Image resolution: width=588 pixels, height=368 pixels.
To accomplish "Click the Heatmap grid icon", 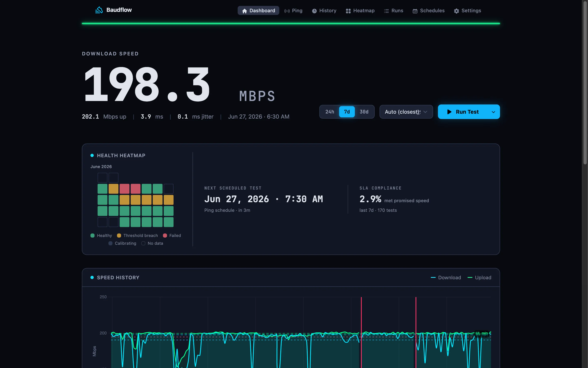I will click(348, 11).
